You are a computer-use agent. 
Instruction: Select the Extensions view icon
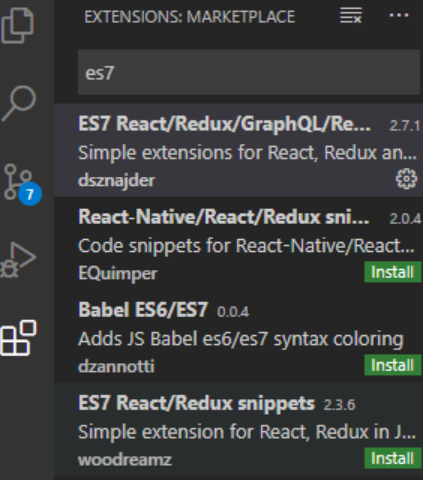19,338
